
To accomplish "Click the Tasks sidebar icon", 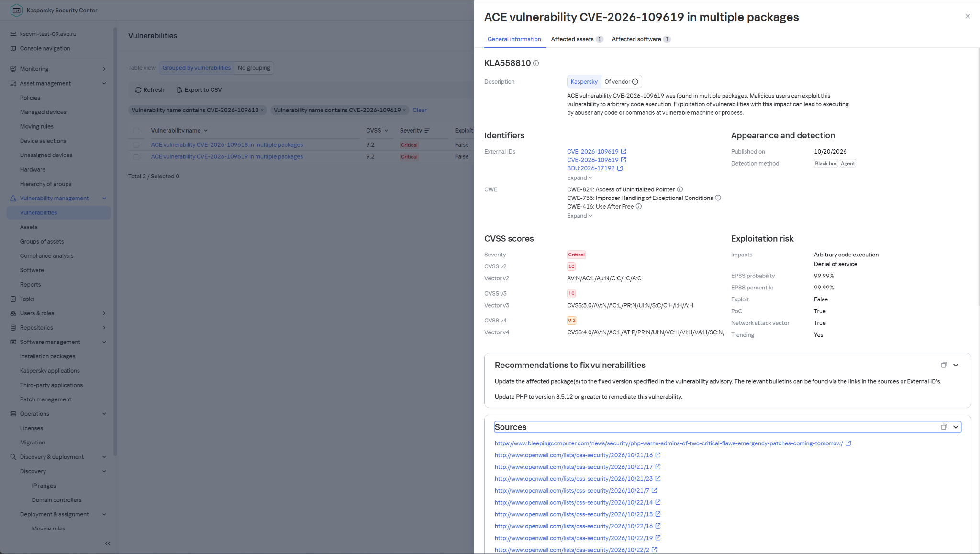I will click(13, 299).
